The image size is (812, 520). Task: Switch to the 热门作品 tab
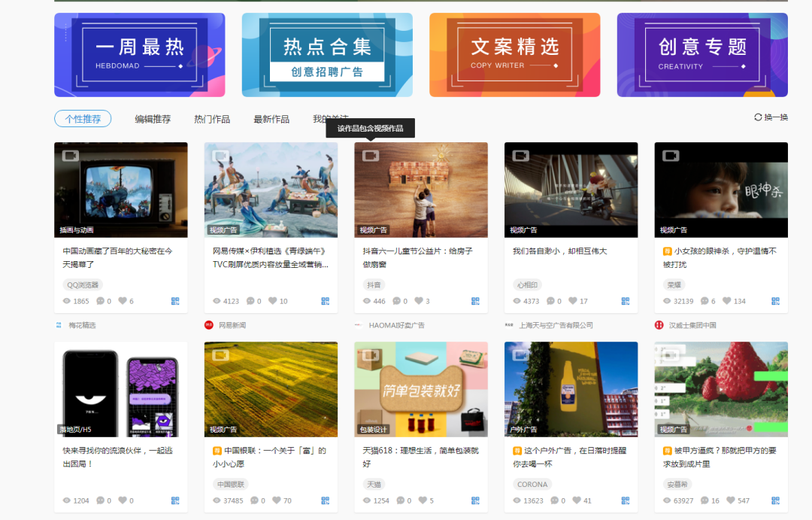[212, 119]
